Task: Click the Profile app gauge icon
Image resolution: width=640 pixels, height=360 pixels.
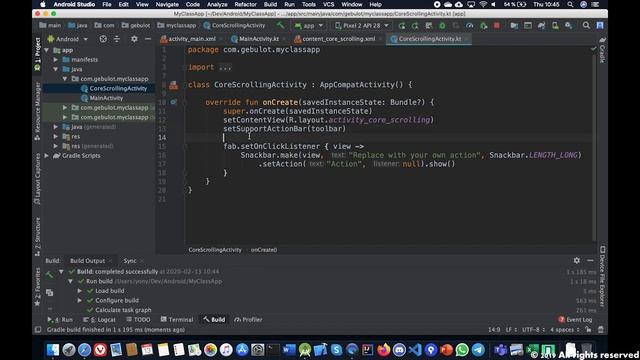Action: (469, 26)
